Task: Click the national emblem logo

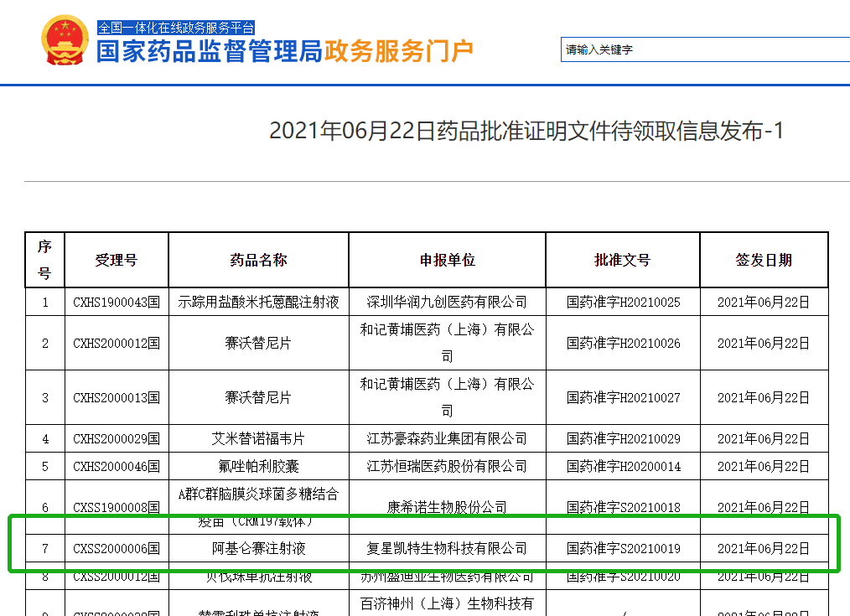Action: coord(65,40)
